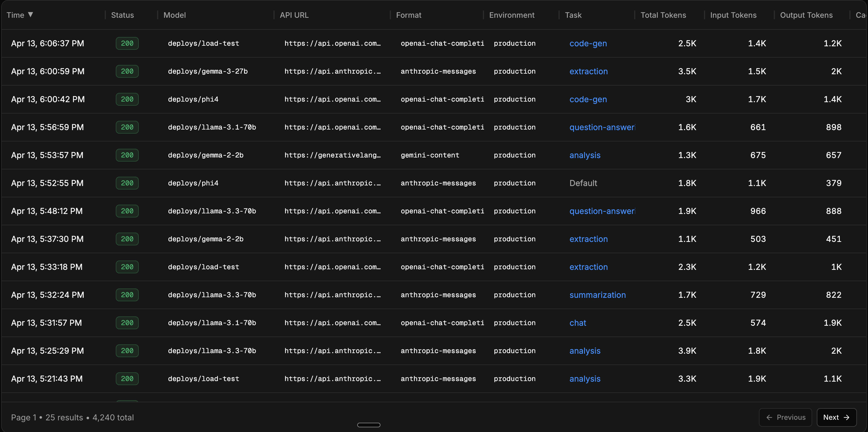868x432 pixels.
Task: Click the Environment column header
Action: (511, 15)
